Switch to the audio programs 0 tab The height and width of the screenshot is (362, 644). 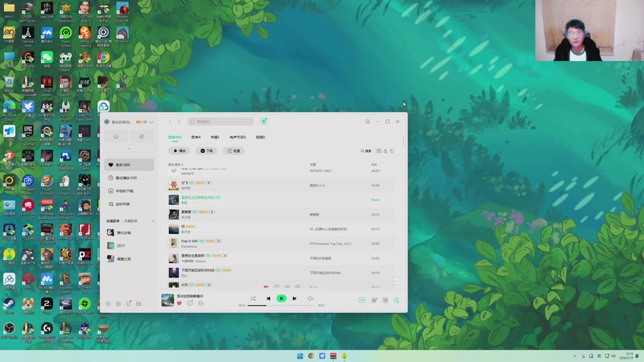[x=237, y=137]
